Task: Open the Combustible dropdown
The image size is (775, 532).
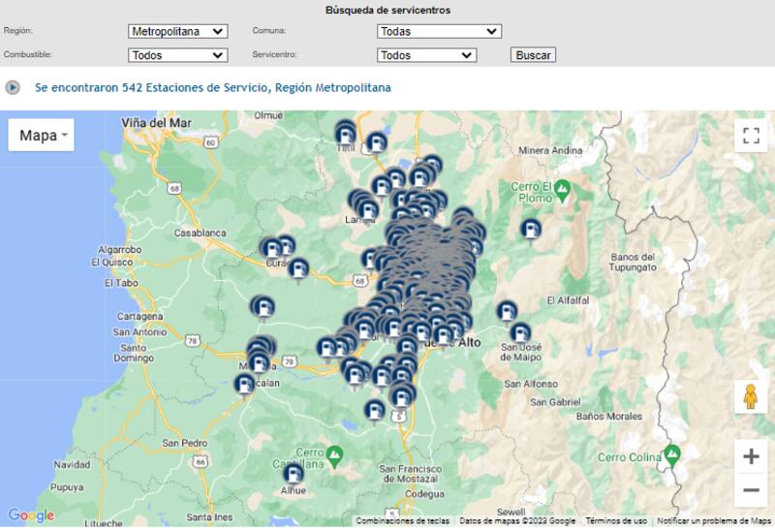Action: [x=177, y=55]
